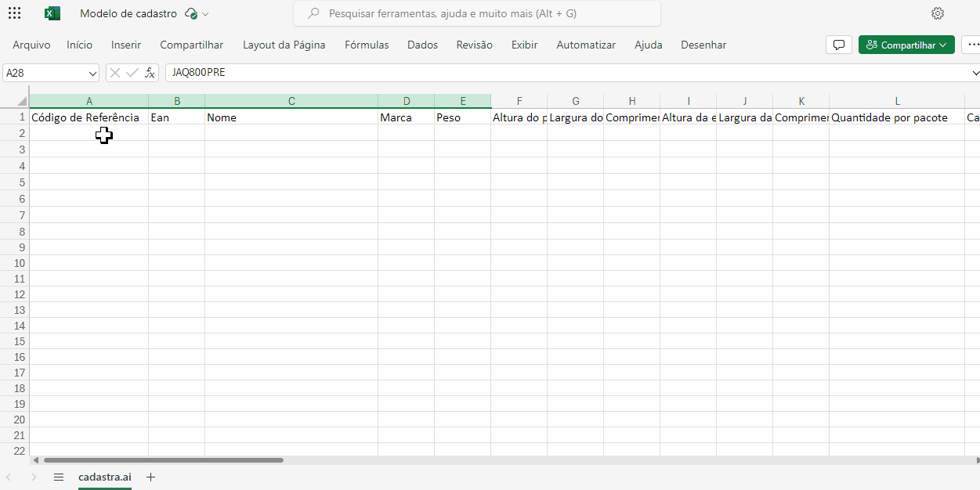Open the Início ribbon tab
This screenshot has height=490, width=980.
tap(79, 45)
